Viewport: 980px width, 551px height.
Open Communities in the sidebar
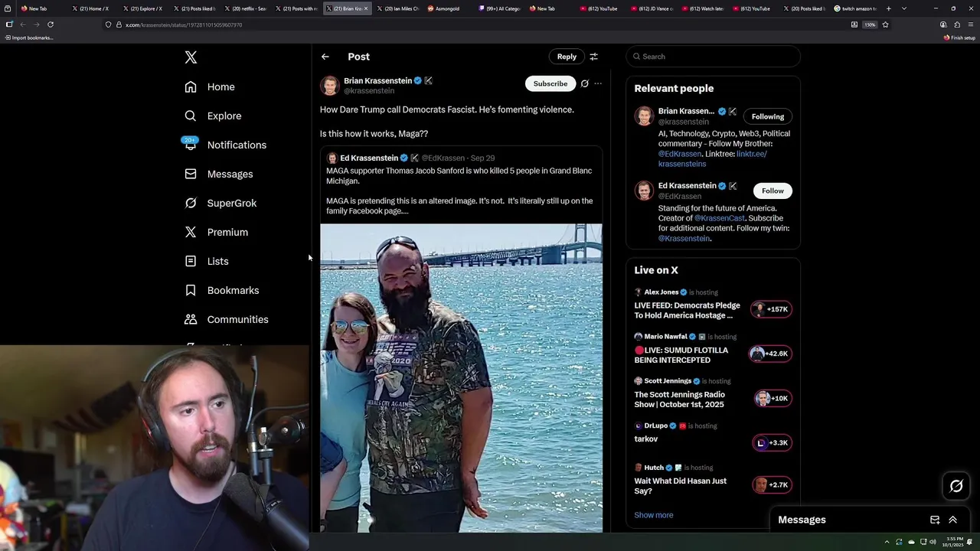coord(227,319)
